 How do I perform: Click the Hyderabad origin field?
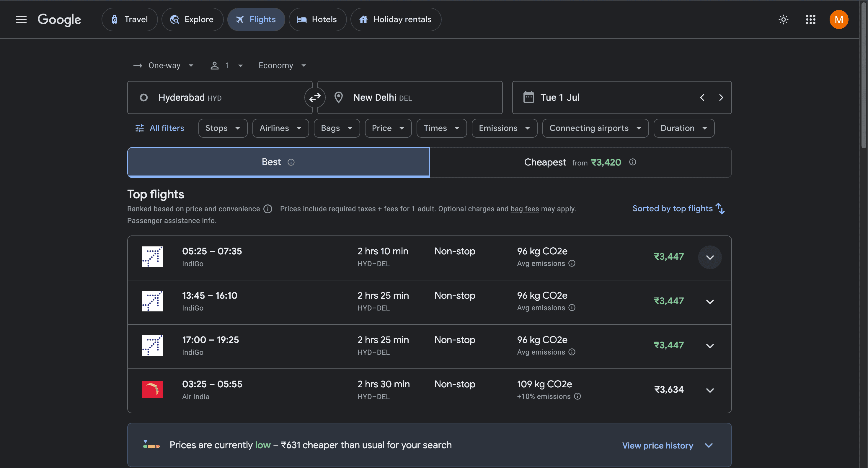[219, 97]
